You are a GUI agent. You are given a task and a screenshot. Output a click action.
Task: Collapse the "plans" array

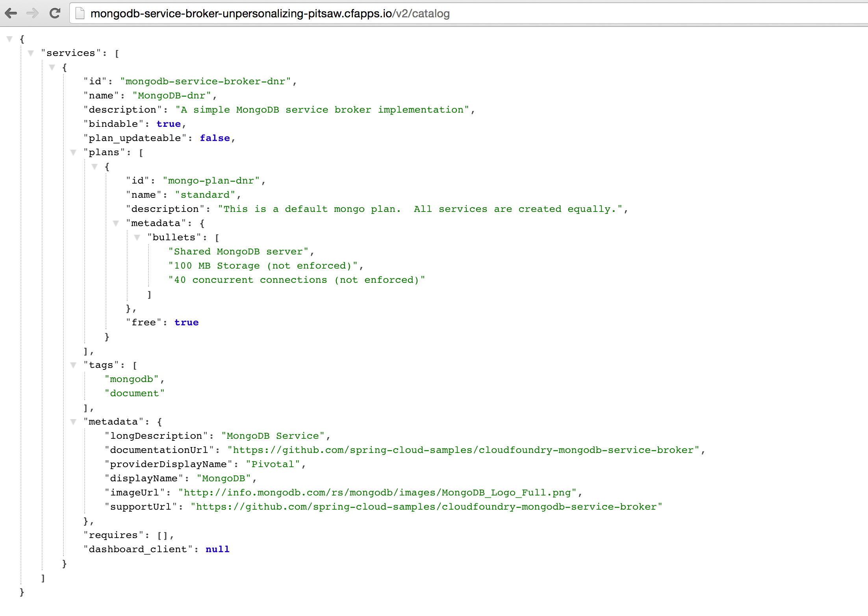[73, 152]
